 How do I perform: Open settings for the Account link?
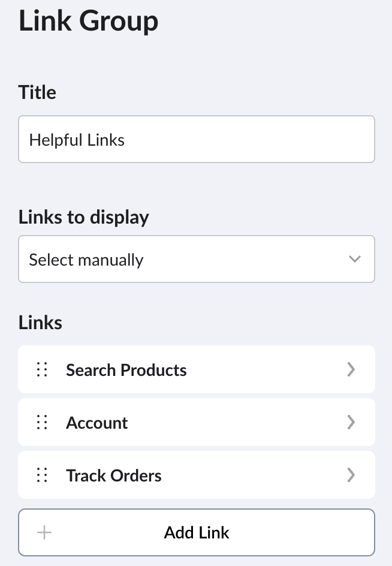[351, 422]
